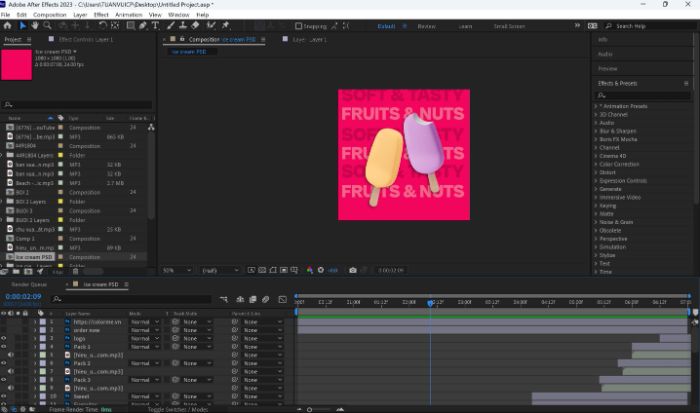Click the snapshot camera icon in viewer
This screenshot has height=413, width=700.
click(353, 270)
